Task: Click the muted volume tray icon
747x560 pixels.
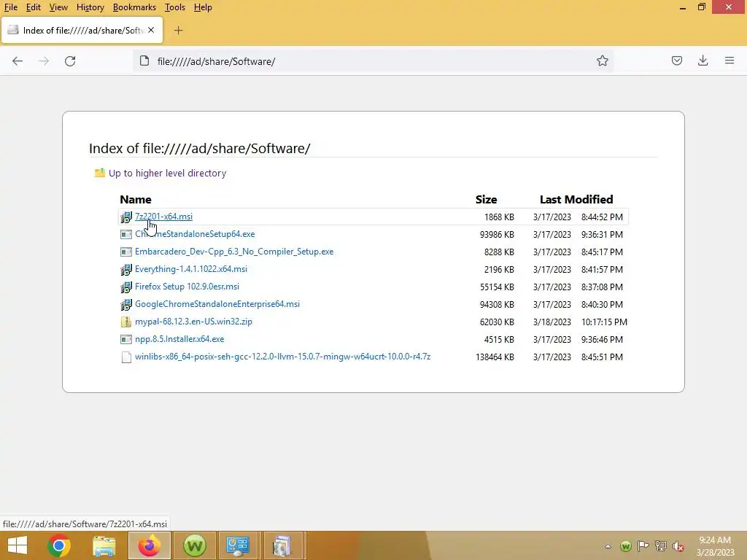Action: click(x=678, y=546)
